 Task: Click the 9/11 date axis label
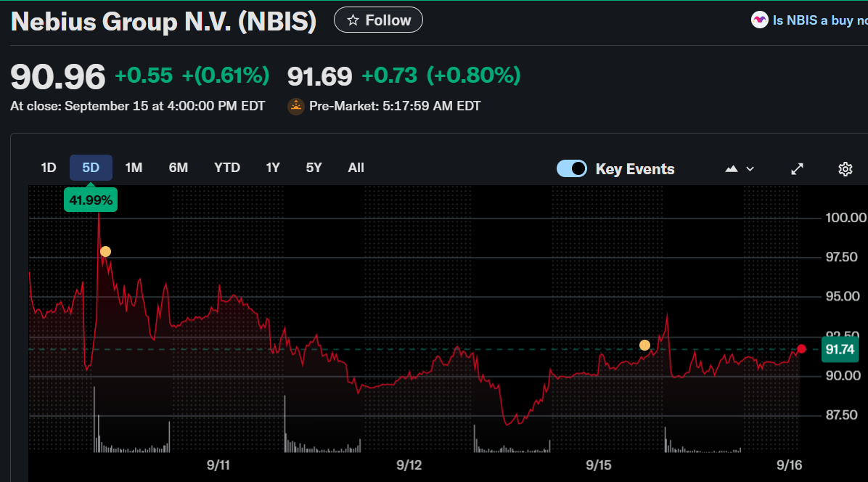tap(218, 465)
